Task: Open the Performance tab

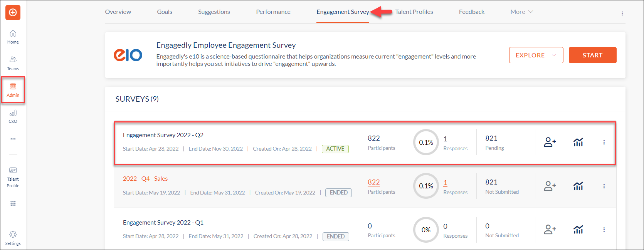Action: pyautogui.click(x=273, y=12)
